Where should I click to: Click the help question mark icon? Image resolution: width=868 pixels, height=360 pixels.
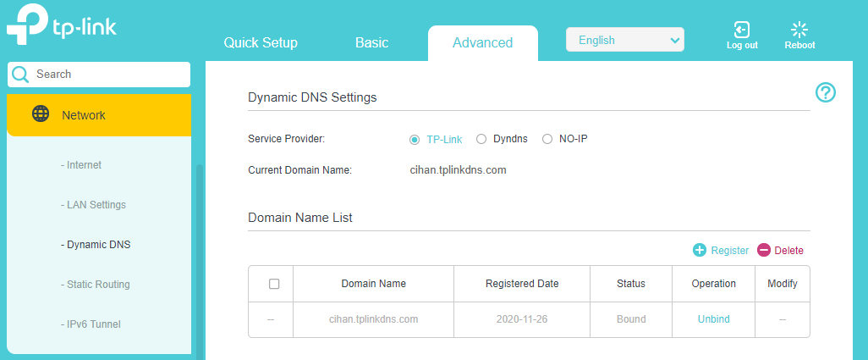pyautogui.click(x=825, y=93)
